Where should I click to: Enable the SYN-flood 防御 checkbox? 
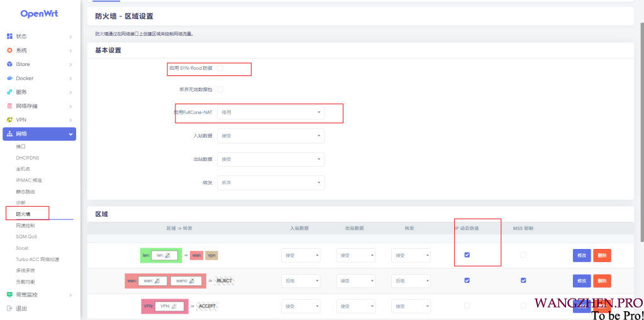[x=220, y=67]
